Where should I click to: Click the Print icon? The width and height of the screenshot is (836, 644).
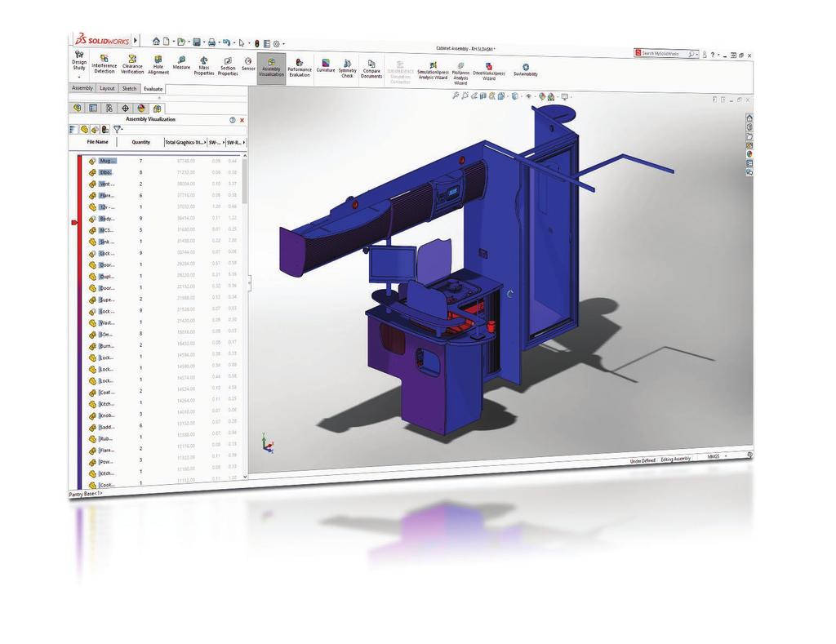pos(211,42)
